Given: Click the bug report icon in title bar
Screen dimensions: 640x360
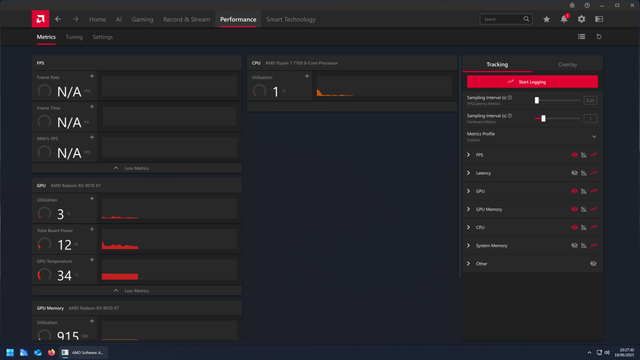Looking at the screenshot, I should [572, 5].
